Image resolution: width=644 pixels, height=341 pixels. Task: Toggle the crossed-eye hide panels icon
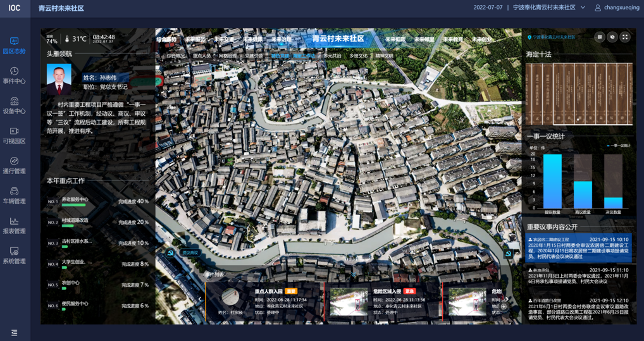tap(612, 37)
